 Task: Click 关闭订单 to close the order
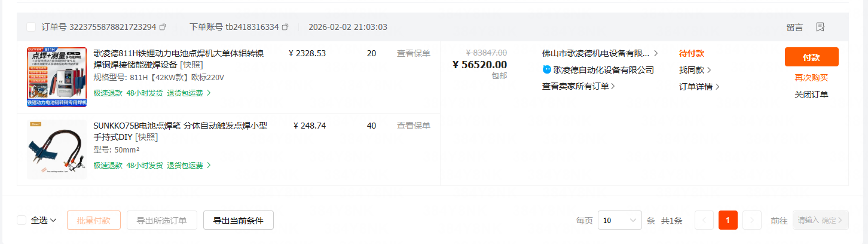tap(811, 94)
